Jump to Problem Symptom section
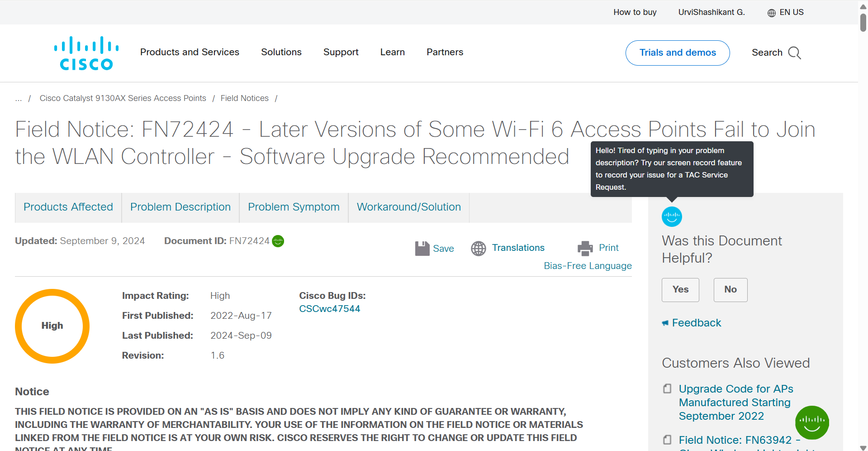 click(294, 207)
